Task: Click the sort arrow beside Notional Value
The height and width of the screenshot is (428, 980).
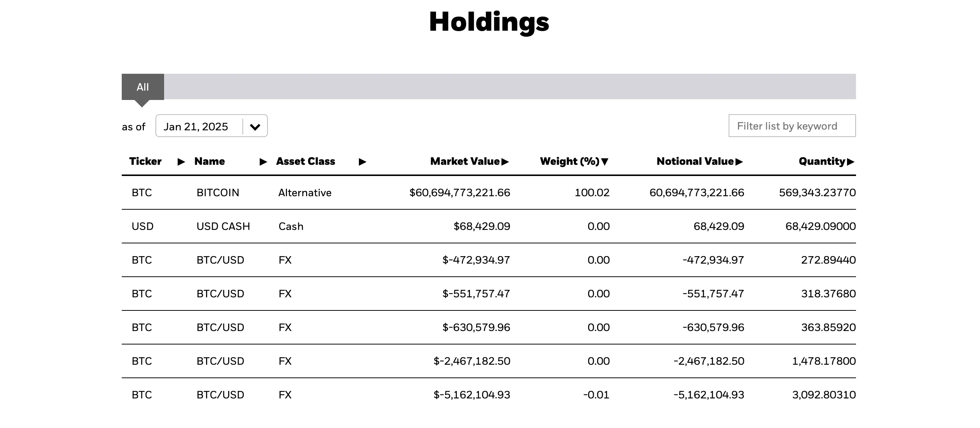Action: coord(739,161)
